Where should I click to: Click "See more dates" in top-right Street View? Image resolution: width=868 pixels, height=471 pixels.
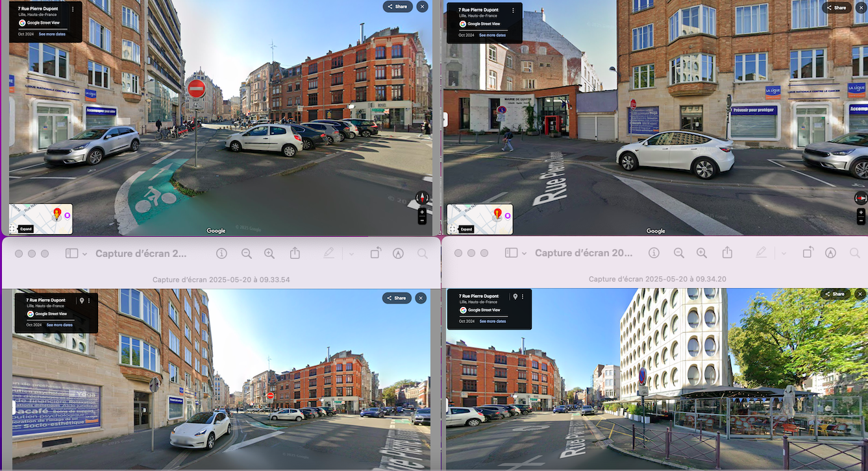coord(492,35)
